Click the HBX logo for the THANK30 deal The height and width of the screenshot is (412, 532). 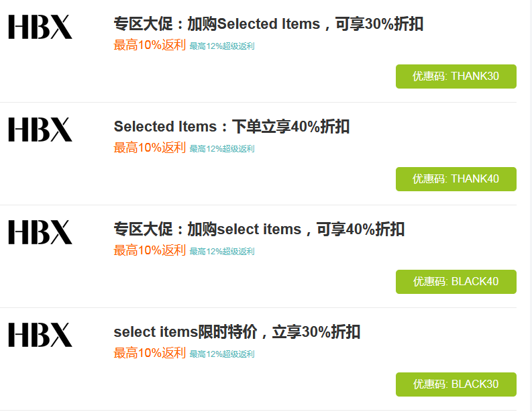[40, 27]
